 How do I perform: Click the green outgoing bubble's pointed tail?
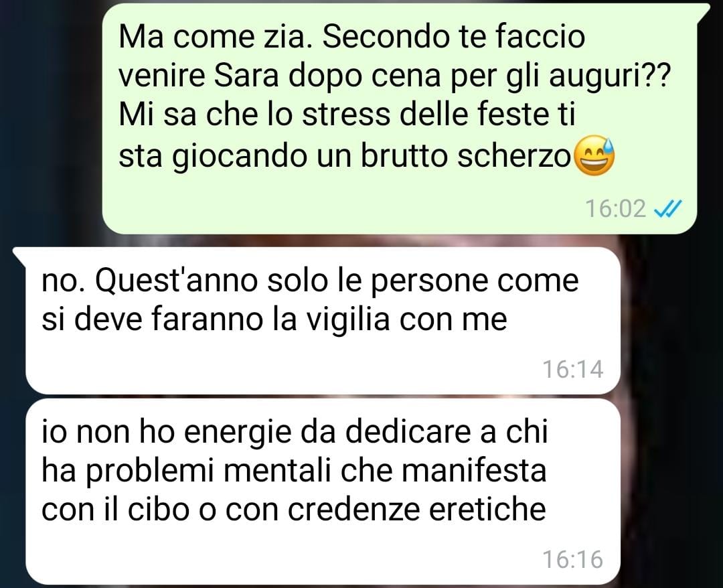[x=703, y=11]
